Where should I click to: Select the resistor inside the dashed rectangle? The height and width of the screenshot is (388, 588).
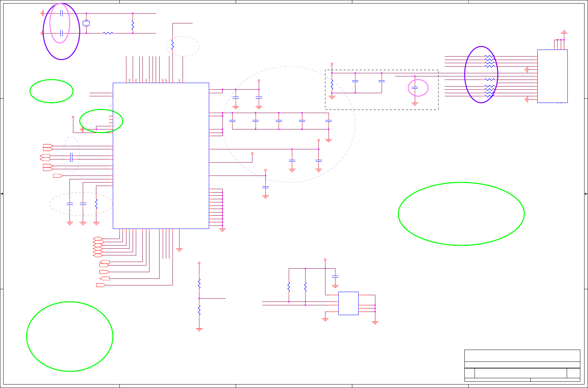coord(332,85)
